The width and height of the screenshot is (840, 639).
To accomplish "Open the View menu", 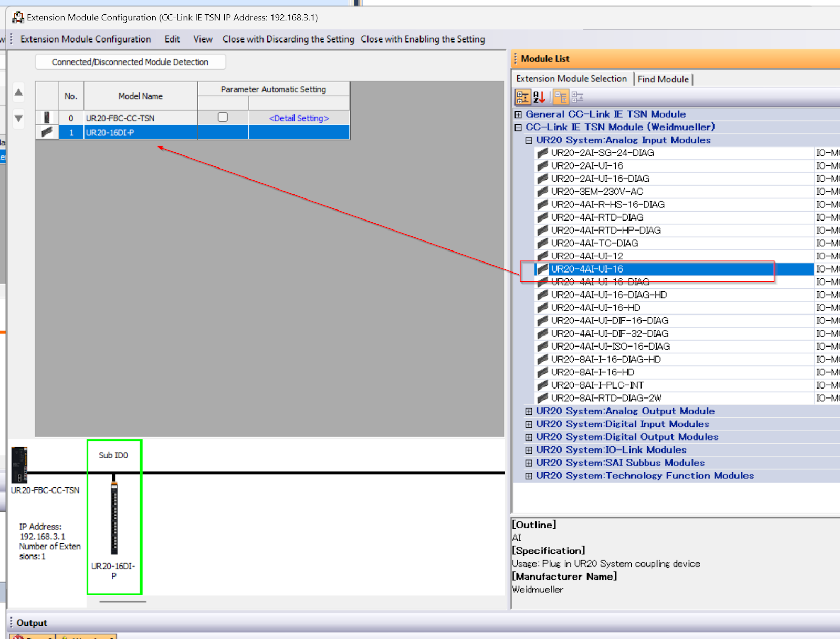I will pyautogui.click(x=203, y=39).
